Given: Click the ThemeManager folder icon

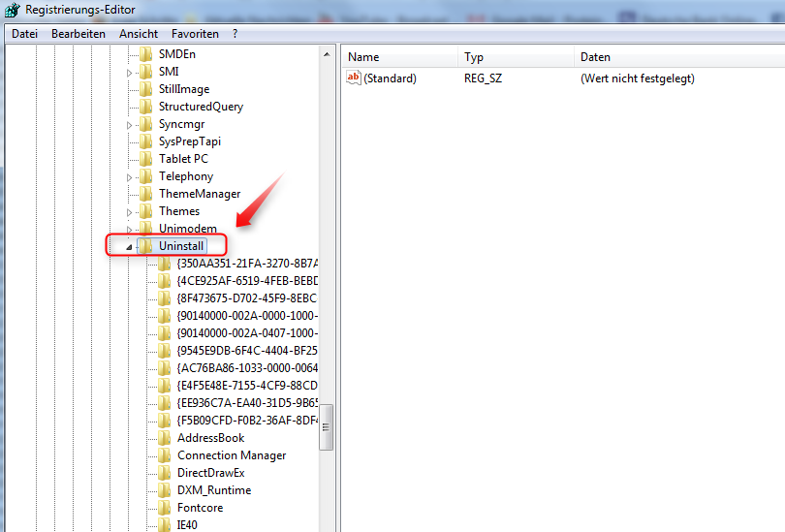Looking at the screenshot, I should [145, 194].
